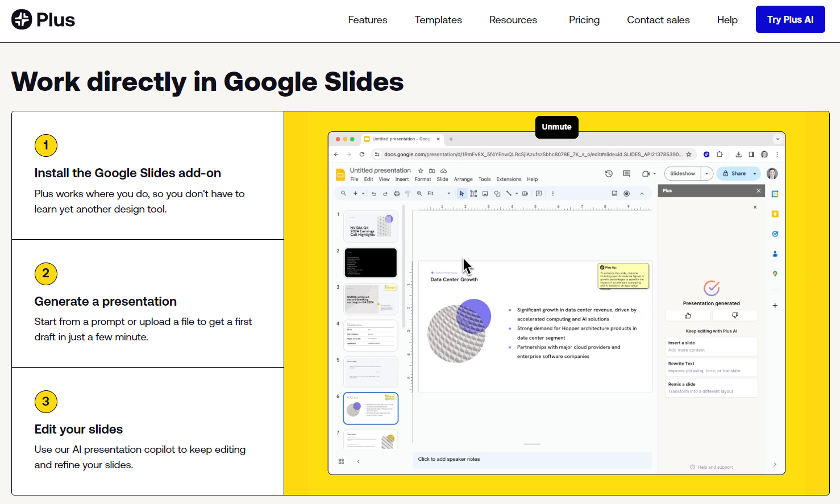Click the browser reload icon in the video
Screen dimensions: 840x504
(x=361, y=155)
